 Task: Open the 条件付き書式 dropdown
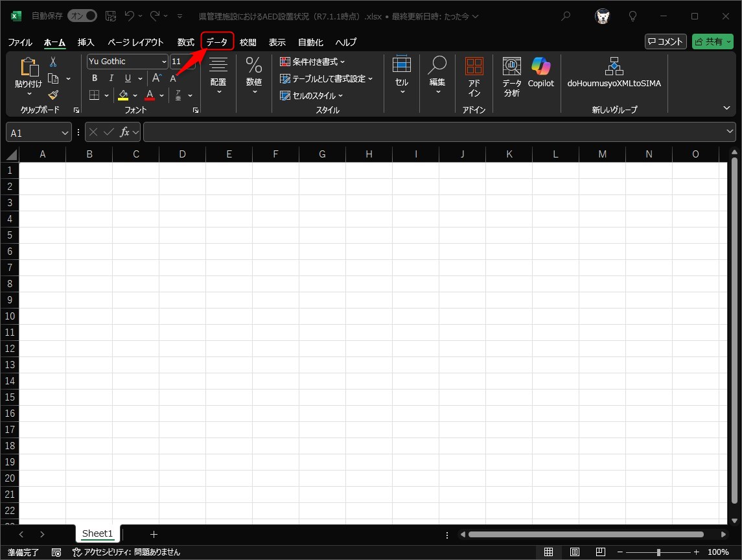(312, 62)
